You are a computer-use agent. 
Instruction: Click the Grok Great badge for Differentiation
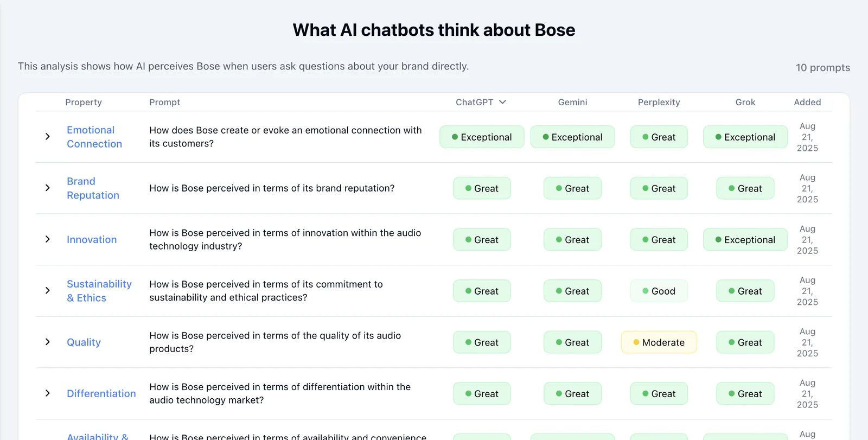pyautogui.click(x=745, y=393)
